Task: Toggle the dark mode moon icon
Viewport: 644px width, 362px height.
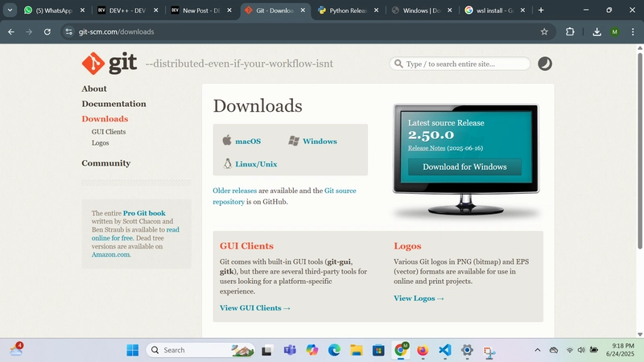Action: coord(545,64)
